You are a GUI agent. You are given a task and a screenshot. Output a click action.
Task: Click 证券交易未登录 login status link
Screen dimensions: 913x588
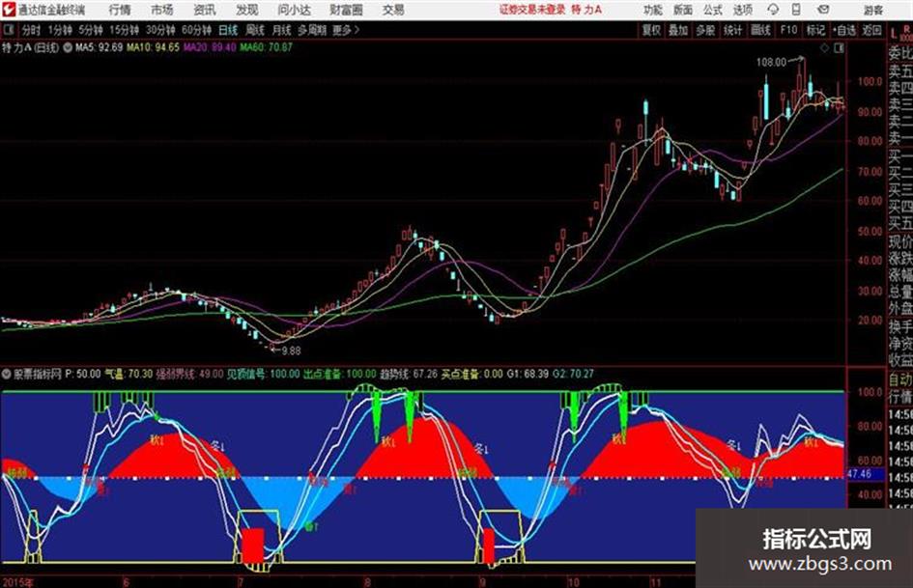point(532,10)
